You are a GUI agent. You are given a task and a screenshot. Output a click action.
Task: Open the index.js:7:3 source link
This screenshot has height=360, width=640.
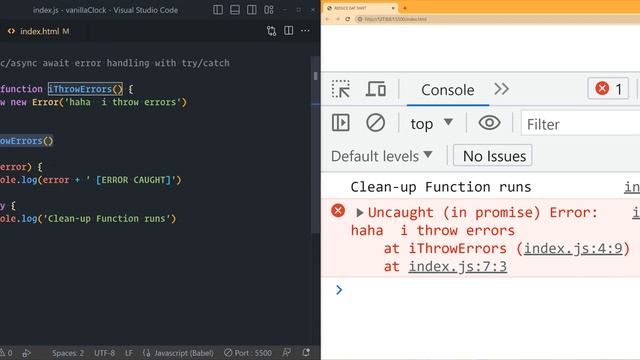click(458, 267)
